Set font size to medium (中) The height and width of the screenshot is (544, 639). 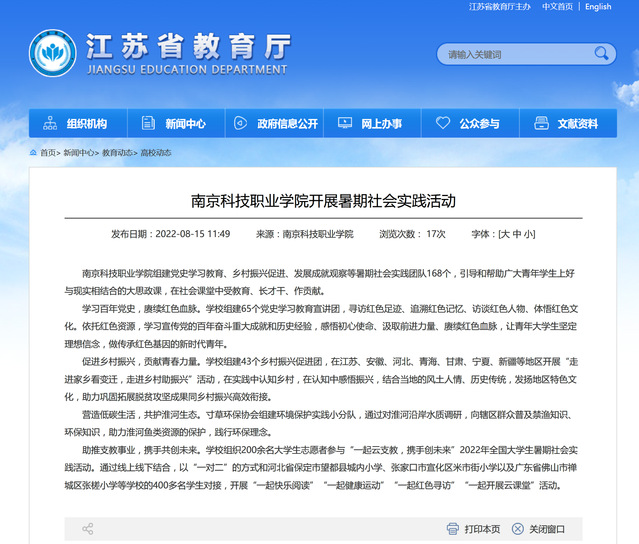(x=516, y=234)
